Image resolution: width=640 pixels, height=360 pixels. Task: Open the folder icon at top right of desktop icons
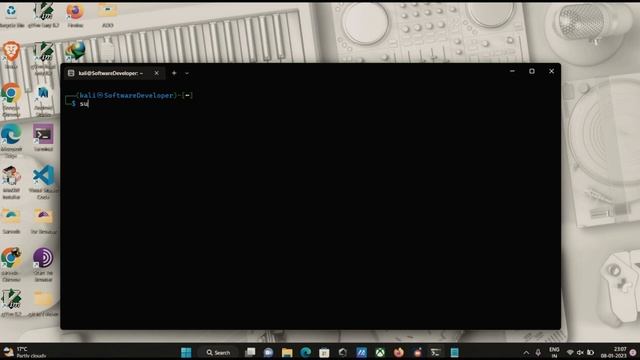(107, 15)
